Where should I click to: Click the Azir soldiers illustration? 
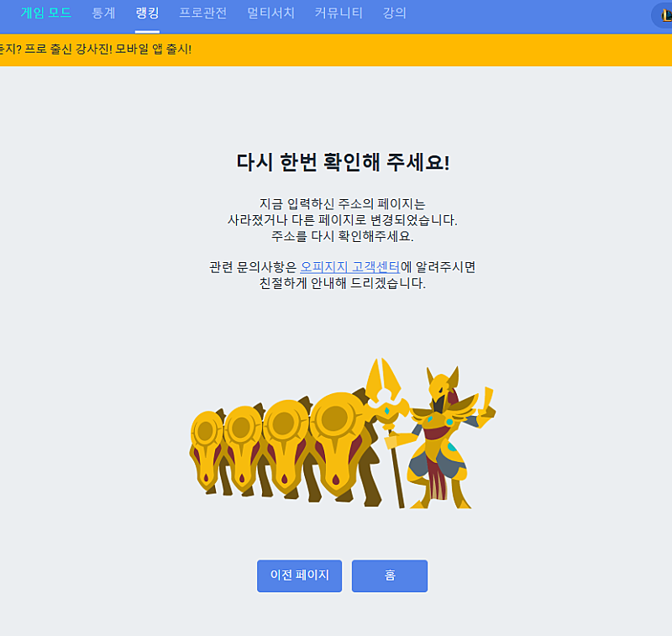point(343,434)
